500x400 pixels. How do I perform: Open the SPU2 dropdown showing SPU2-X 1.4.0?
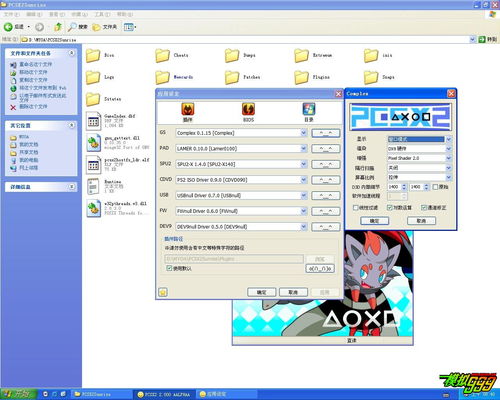coord(241,164)
